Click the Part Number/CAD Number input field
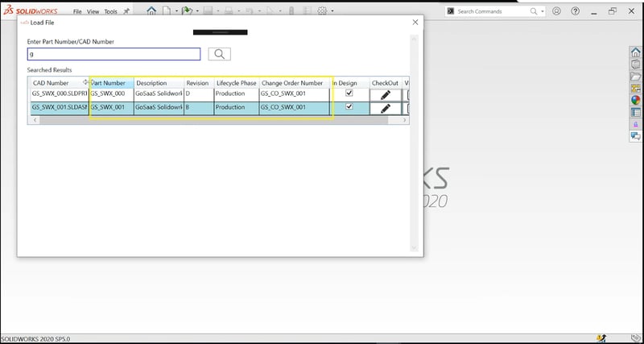The width and height of the screenshot is (644, 344). (114, 54)
